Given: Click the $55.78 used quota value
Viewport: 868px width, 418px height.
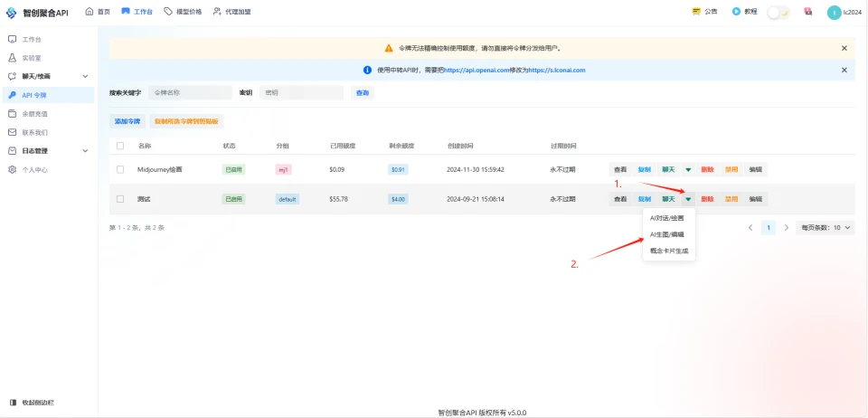Looking at the screenshot, I should point(338,199).
